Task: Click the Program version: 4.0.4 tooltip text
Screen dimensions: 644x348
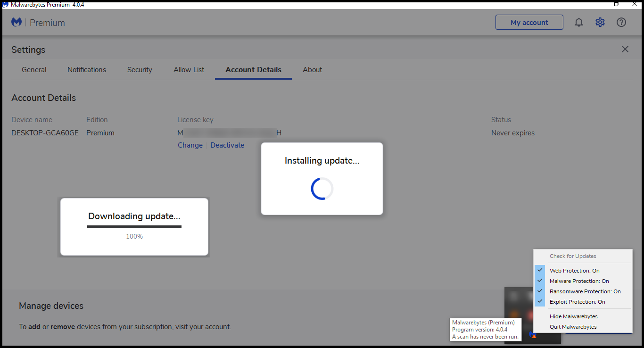Action: (479, 330)
